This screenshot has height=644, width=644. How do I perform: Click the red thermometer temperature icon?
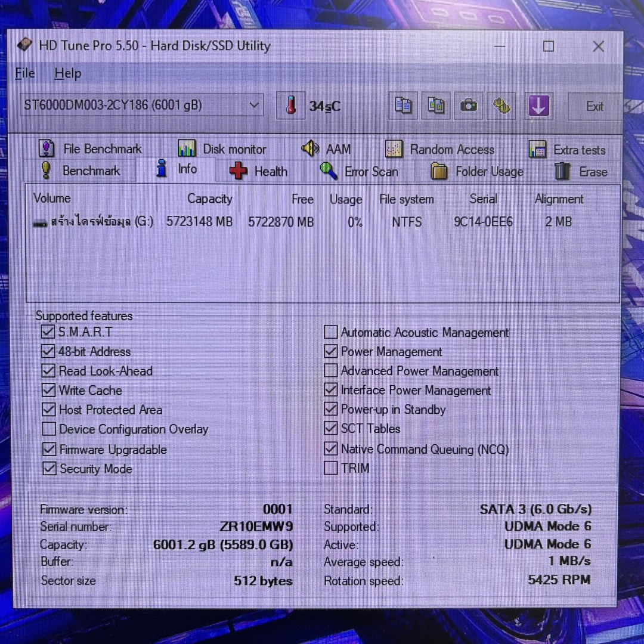point(291,106)
